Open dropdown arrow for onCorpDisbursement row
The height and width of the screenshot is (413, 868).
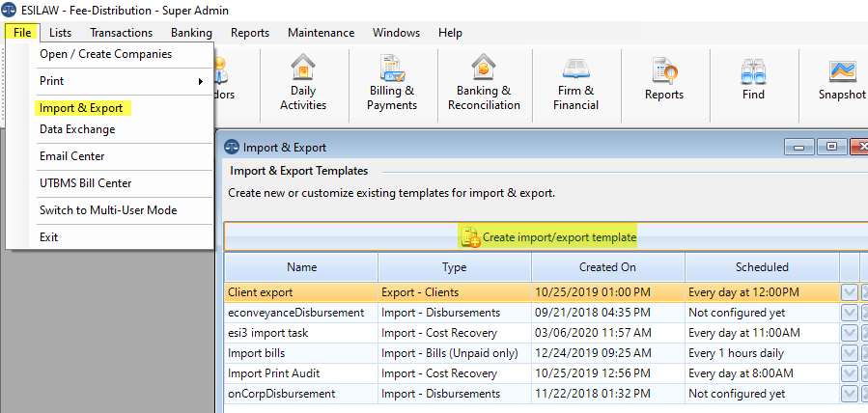click(x=850, y=394)
